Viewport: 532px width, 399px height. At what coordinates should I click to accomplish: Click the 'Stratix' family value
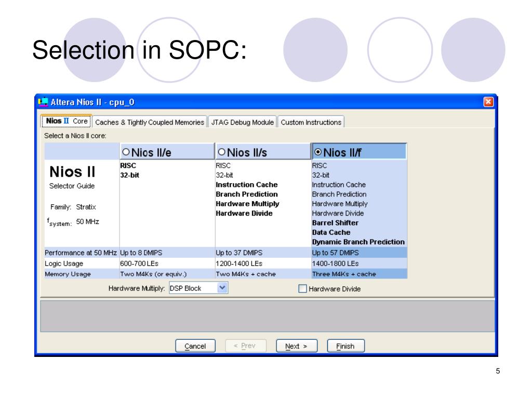pyautogui.click(x=86, y=207)
